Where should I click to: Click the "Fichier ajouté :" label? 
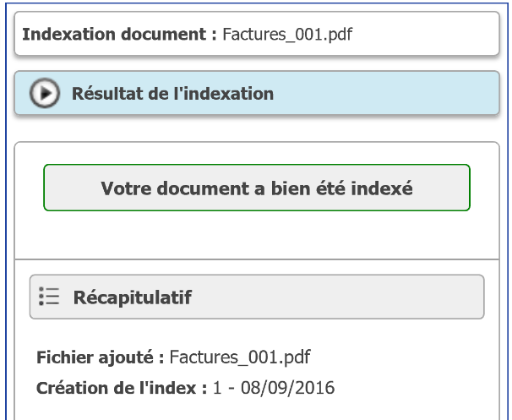coord(100,357)
